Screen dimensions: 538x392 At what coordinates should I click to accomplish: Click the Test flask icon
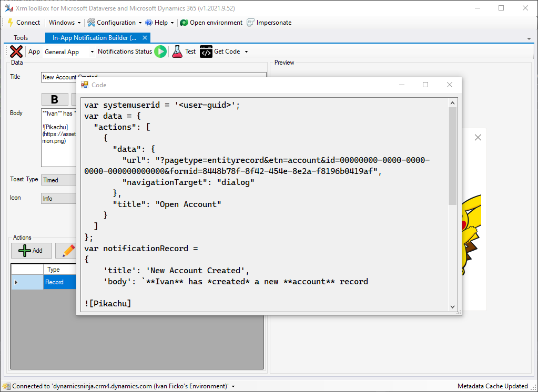[x=177, y=51]
